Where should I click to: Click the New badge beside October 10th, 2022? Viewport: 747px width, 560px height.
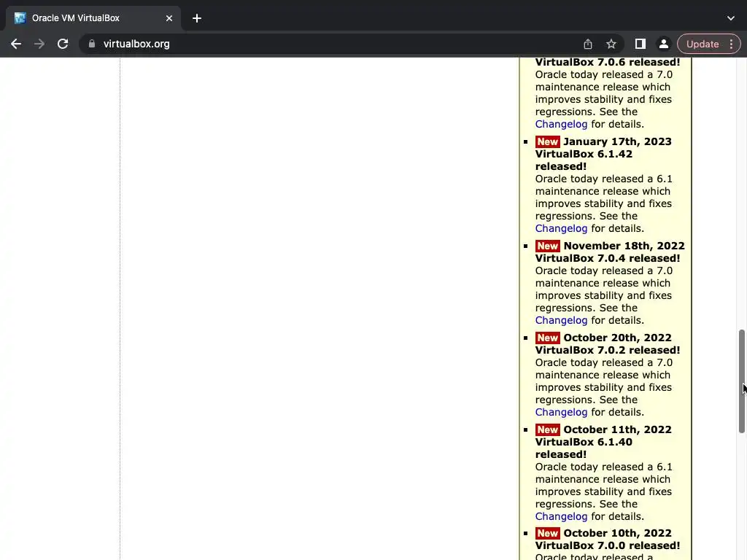tap(547, 533)
